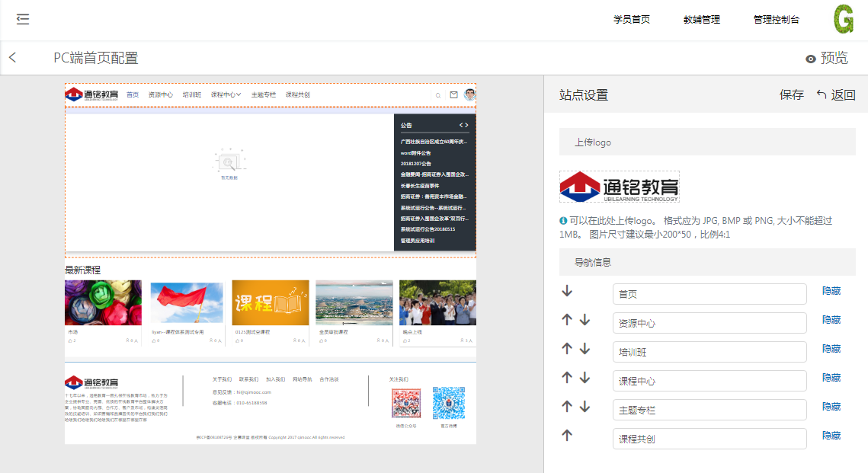Collapse the sidebar with the hamburger icon
Image resolution: width=868 pixels, height=473 pixels.
click(23, 19)
